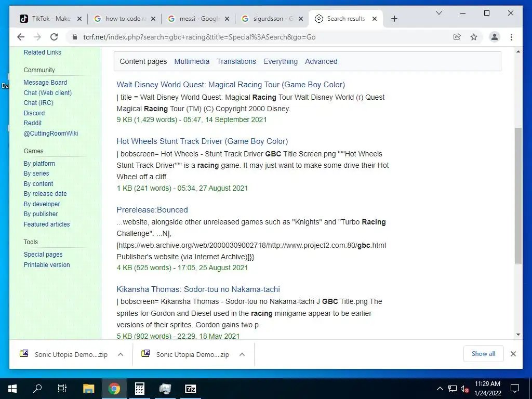Select the Content pages search filter
Image resolution: width=532 pixels, height=399 pixels.
click(x=143, y=61)
